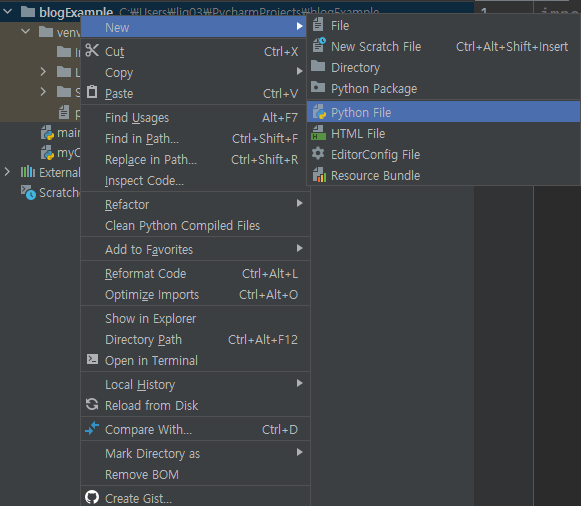Click the Python Package folder icon
Viewport: 581px width, 506px height.
click(318, 87)
